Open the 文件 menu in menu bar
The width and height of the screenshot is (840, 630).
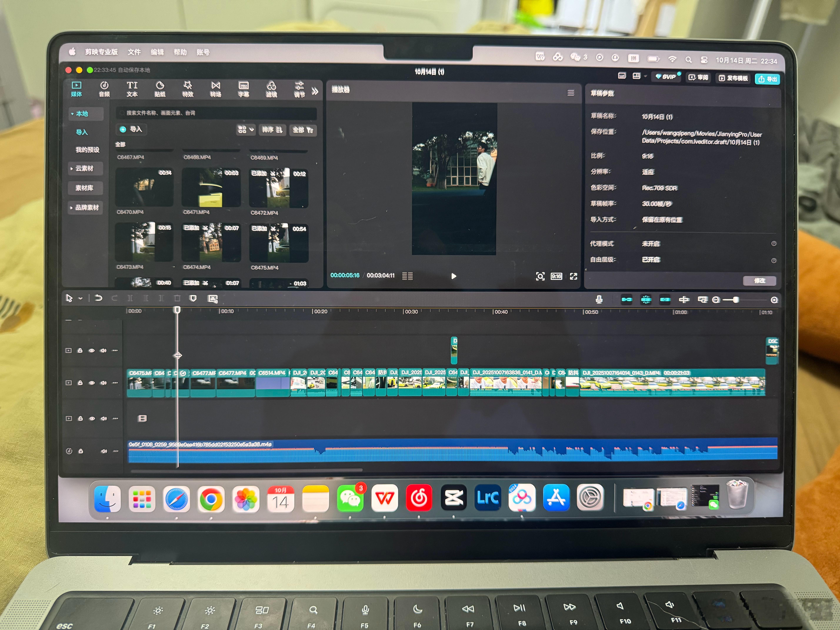tap(134, 52)
